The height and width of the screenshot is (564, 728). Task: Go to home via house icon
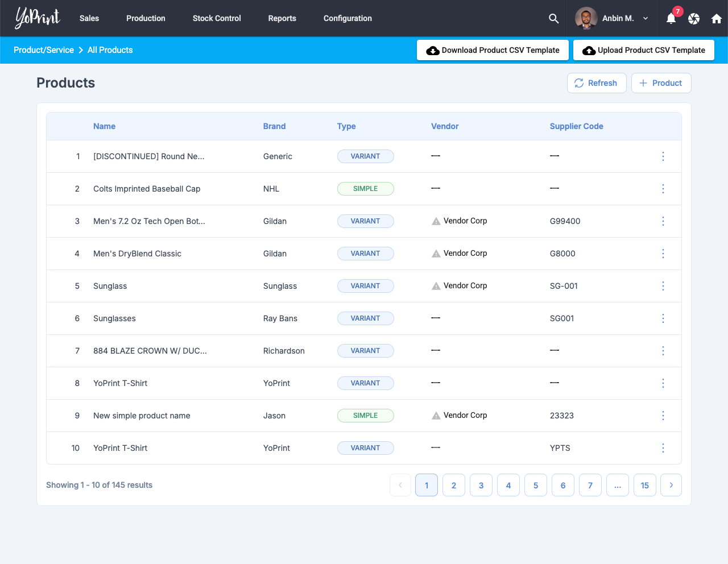(x=717, y=19)
